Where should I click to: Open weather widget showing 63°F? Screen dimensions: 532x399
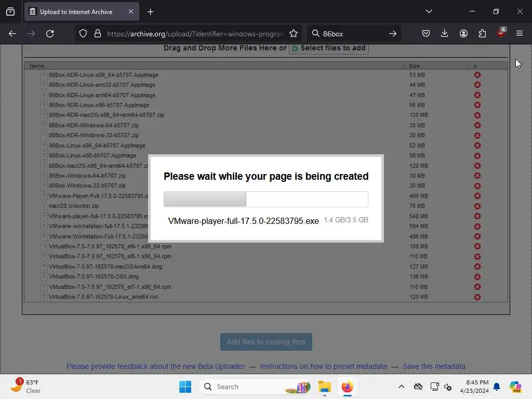(x=25, y=387)
